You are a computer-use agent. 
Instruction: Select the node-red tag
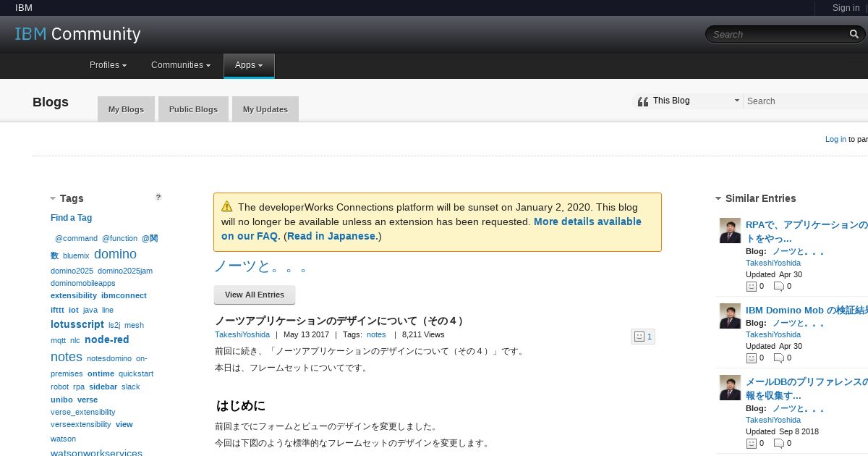pyautogui.click(x=106, y=339)
